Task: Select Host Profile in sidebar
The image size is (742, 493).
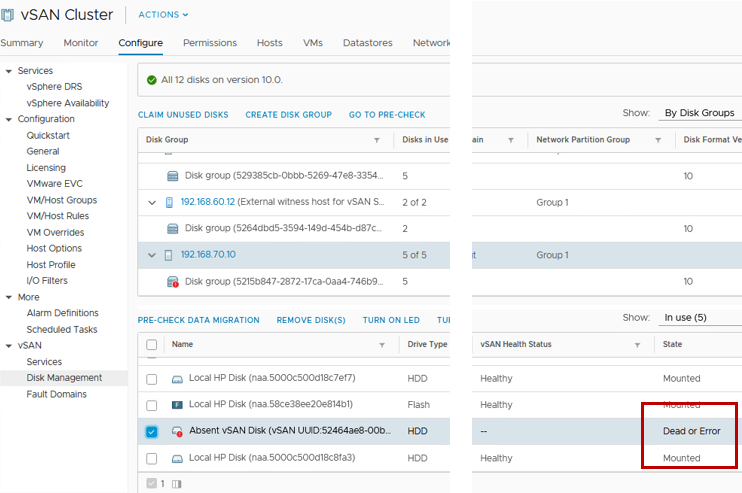Action: [x=51, y=265]
